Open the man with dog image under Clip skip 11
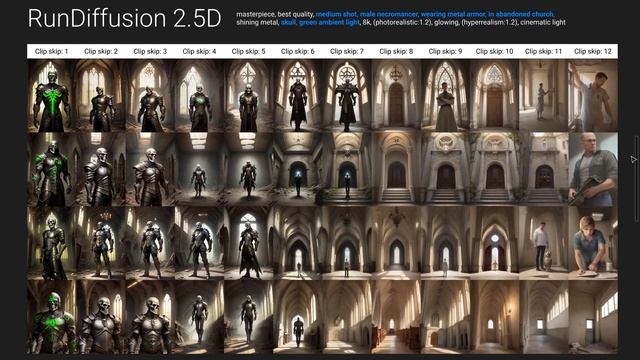This screenshot has height=360, width=640. tap(544, 243)
